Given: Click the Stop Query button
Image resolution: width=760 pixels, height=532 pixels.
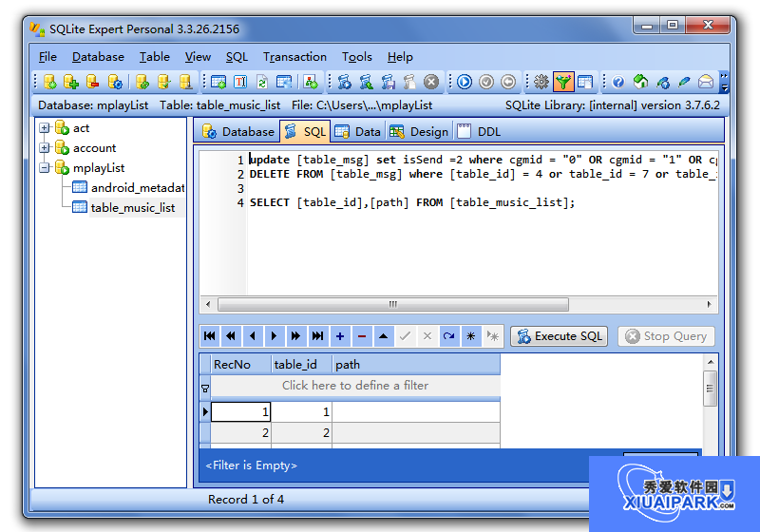Looking at the screenshot, I should (667, 336).
